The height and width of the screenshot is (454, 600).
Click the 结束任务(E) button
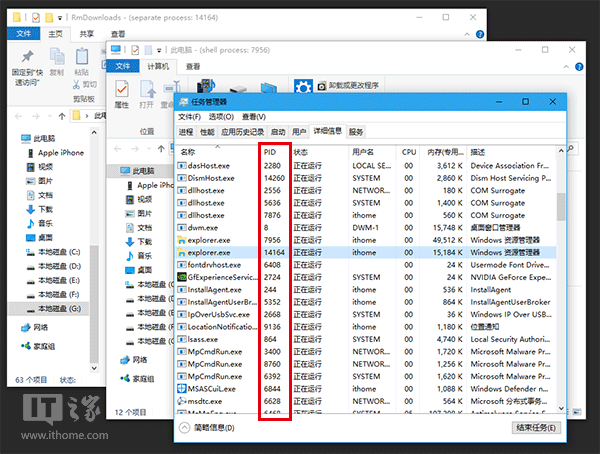(536, 428)
